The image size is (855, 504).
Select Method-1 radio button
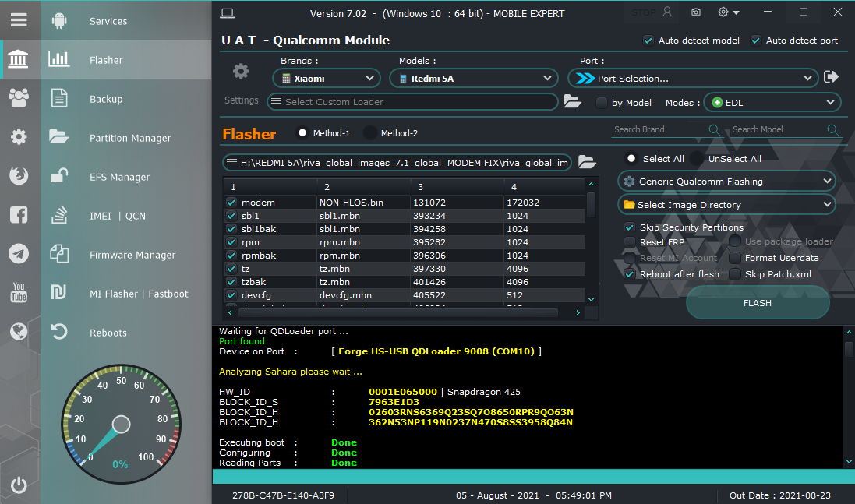302,132
